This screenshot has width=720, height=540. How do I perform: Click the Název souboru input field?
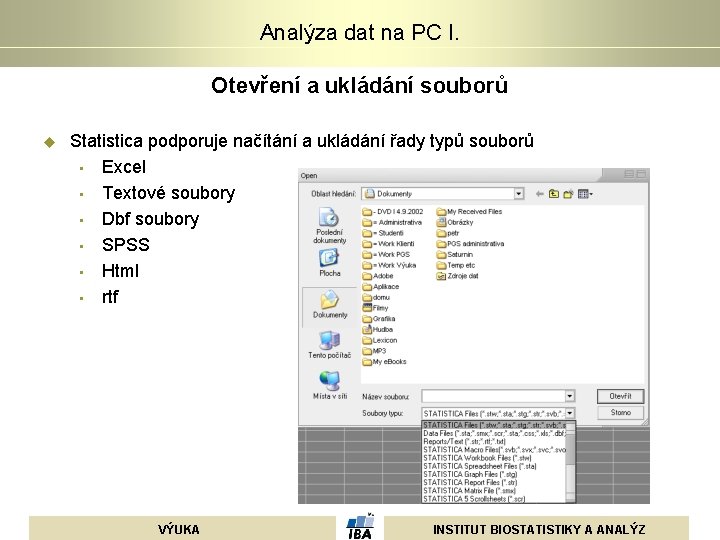[x=493, y=396]
